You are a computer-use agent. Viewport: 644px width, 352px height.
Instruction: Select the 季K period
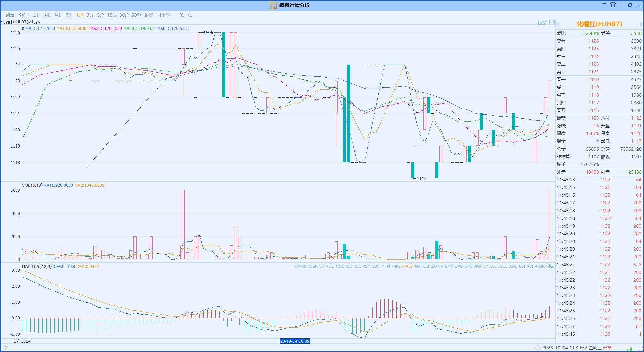(69, 15)
